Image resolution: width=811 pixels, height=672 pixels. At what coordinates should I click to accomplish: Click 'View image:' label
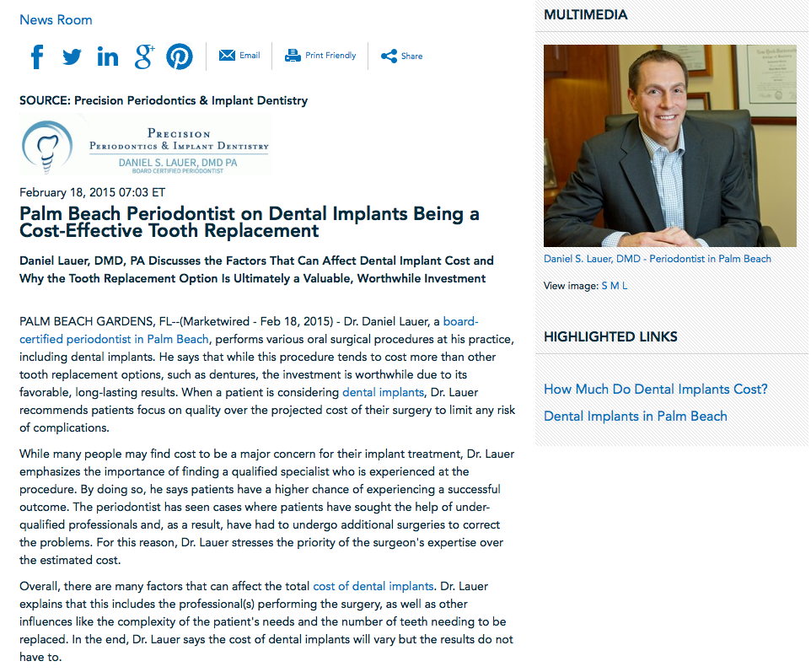pos(571,286)
